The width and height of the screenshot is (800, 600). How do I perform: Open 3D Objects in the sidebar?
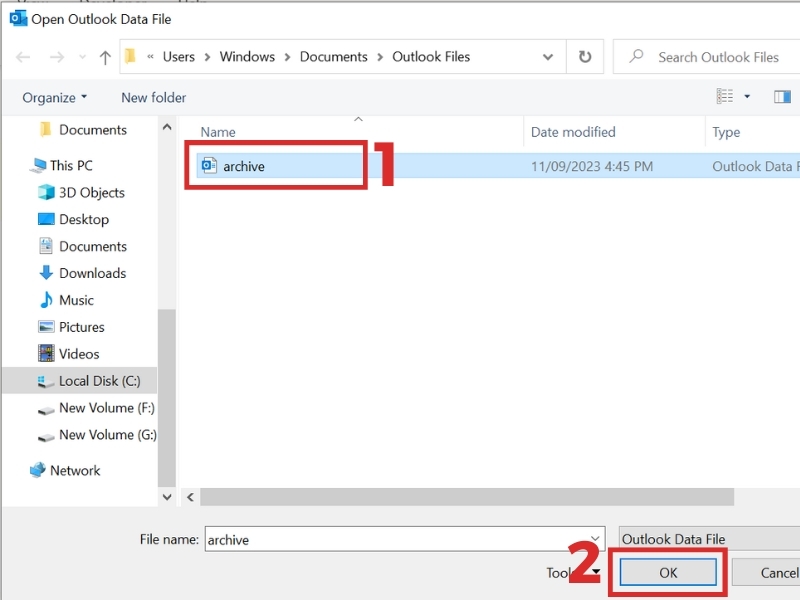82,192
